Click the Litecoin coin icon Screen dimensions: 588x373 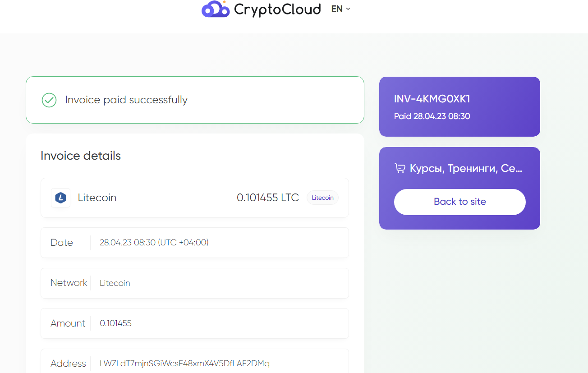(x=60, y=198)
